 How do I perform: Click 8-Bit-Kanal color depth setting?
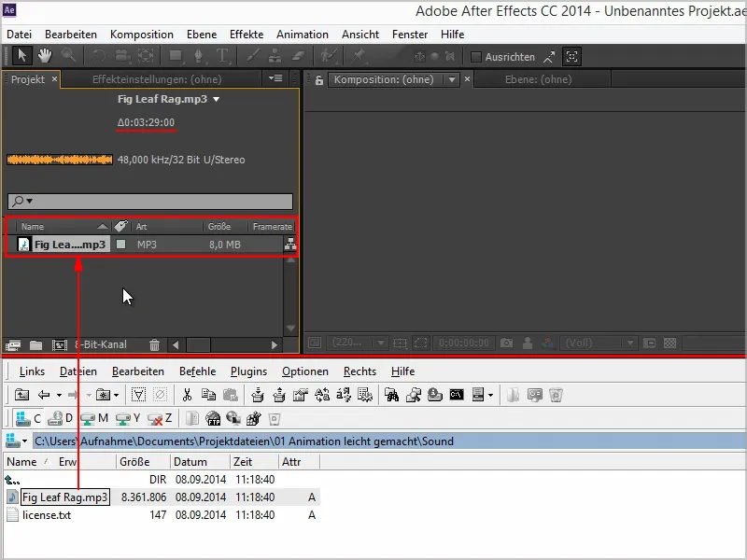pos(101,344)
